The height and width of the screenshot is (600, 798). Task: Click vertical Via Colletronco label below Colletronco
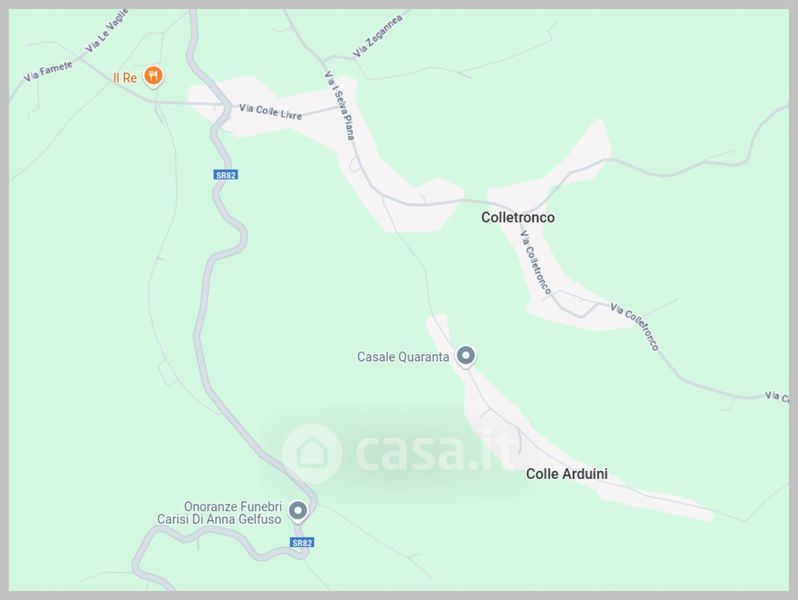pos(535,262)
